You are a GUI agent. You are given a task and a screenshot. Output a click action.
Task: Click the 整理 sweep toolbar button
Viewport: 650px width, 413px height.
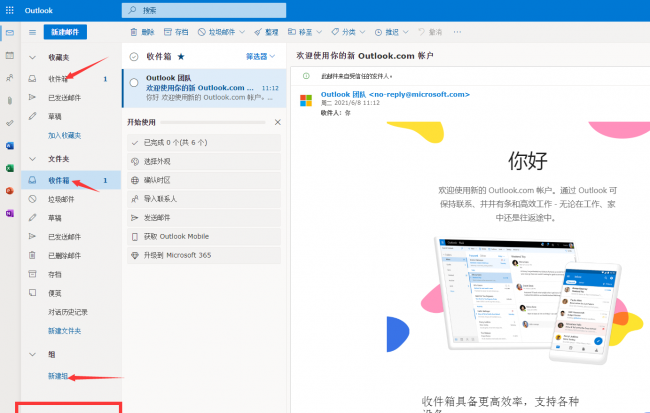pos(267,32)
